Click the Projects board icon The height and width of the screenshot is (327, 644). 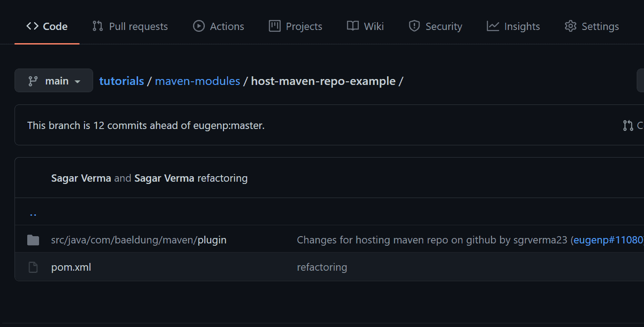click(274, 26)
